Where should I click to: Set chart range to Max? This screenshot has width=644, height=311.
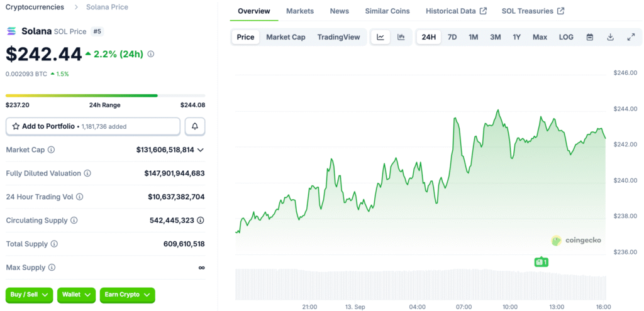coord(540,37)
